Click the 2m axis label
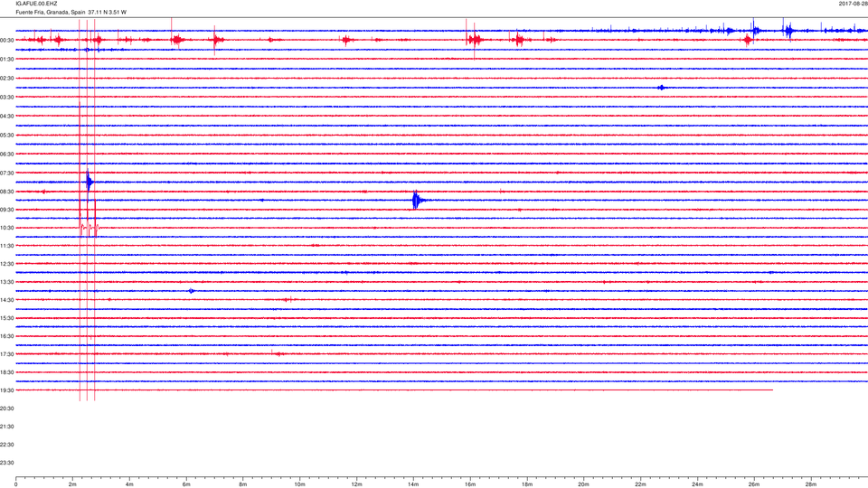Screen dimensions: 868x488 (72, 484)
